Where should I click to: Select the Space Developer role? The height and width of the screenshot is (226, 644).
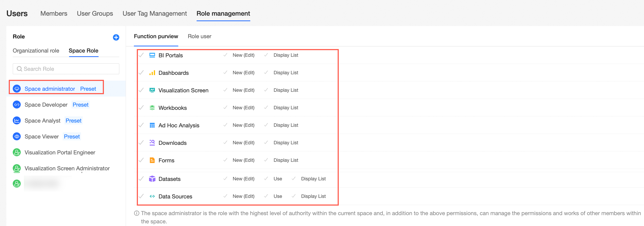[x=46, y=105]
